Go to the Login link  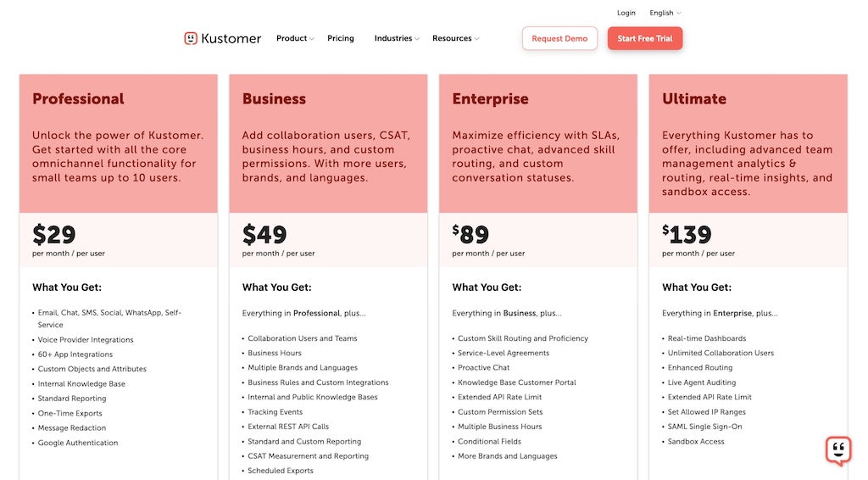[x=626, y=13]
